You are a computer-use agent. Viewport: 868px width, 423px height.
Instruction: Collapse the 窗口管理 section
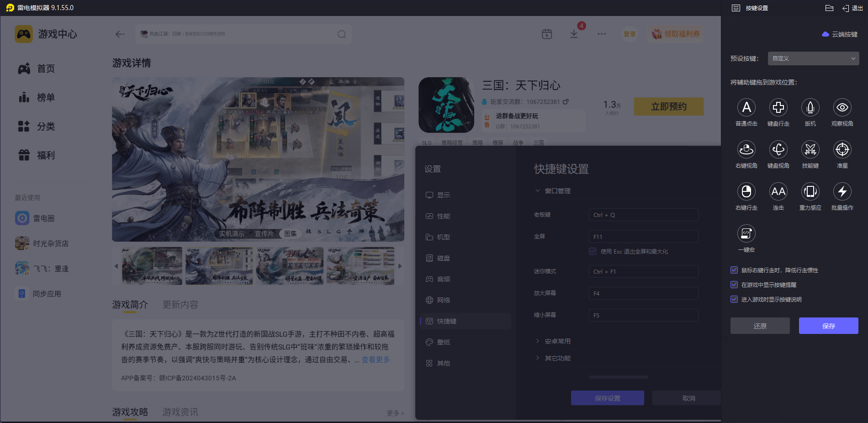pyautogui.click(x=557, y=191)
